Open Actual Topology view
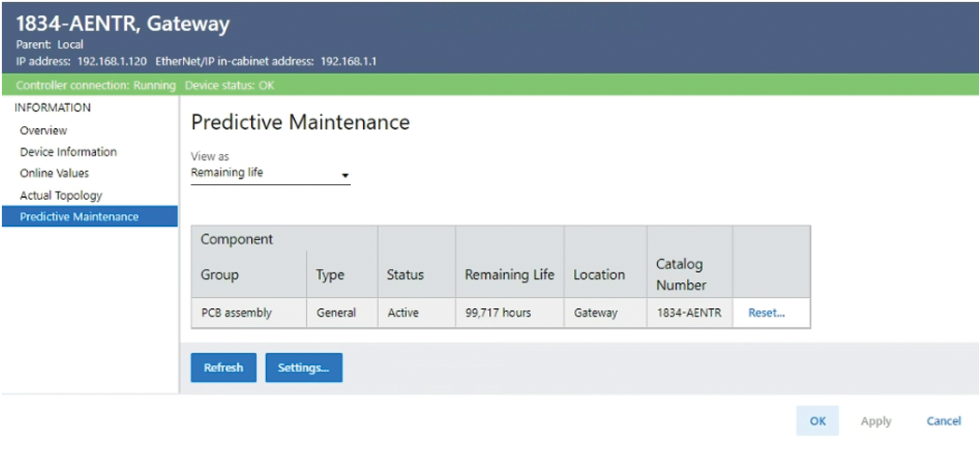Viewport: 980px width, 453px height. (x=61, y=195)
